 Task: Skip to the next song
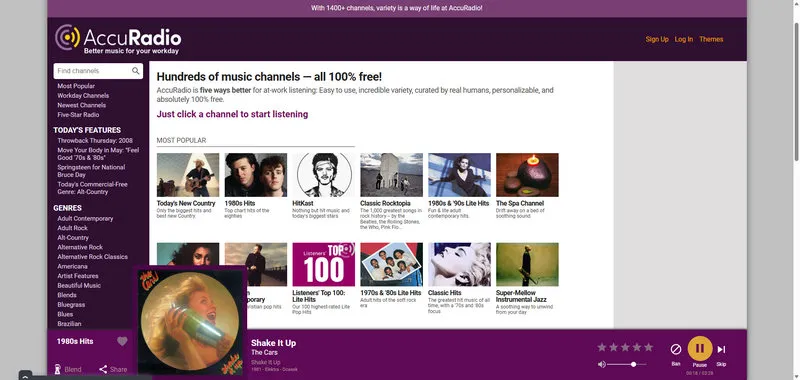click(721, 349)
